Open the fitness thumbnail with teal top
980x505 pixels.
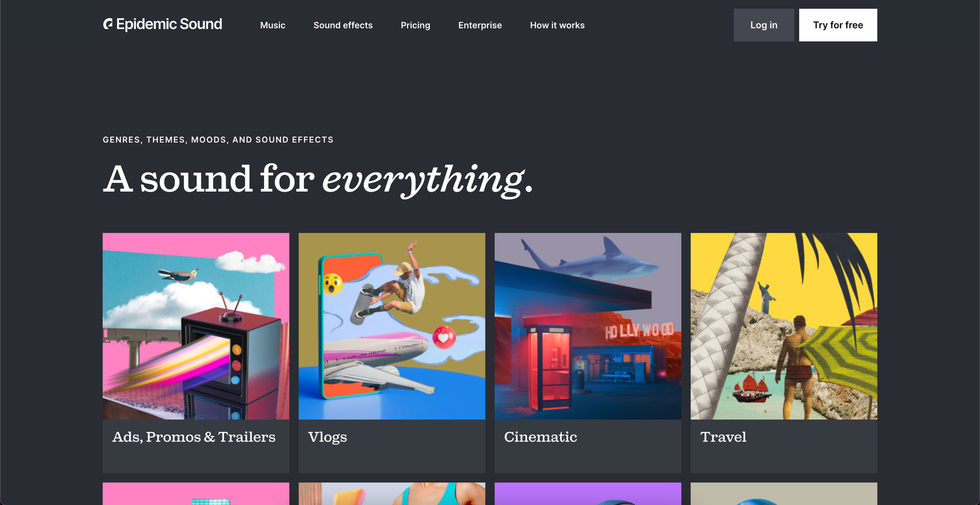coord(392,494)
